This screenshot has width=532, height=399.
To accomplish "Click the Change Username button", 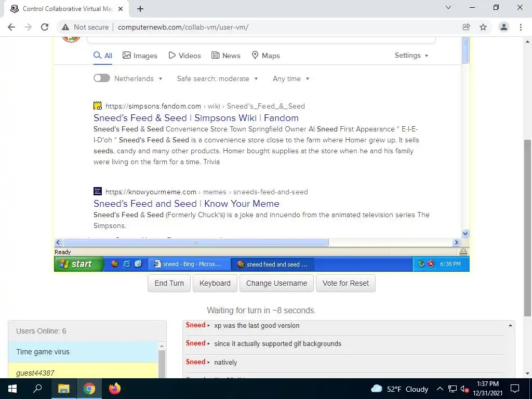I will pyautogui.click(x=276, y=283).
